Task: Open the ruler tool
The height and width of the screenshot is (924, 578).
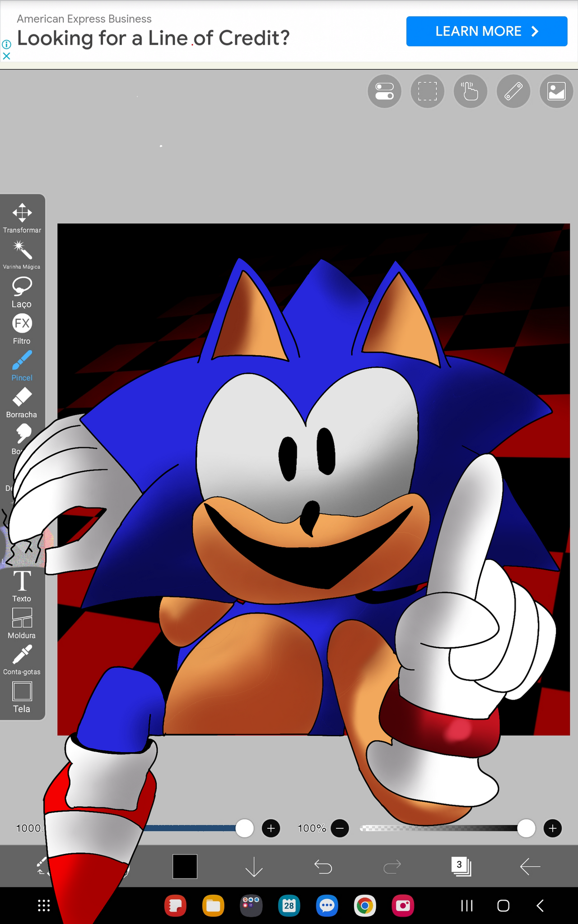Action: (x=513, y=91)
